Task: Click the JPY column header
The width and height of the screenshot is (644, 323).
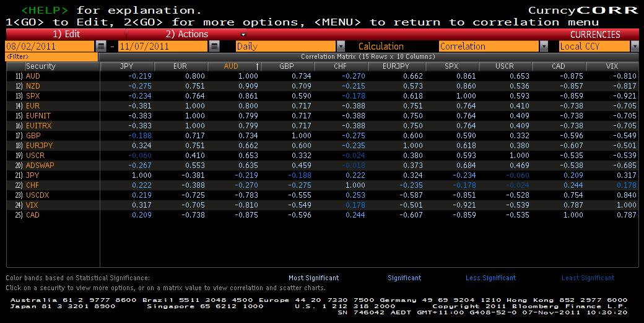Action: (x=126, y=66)
